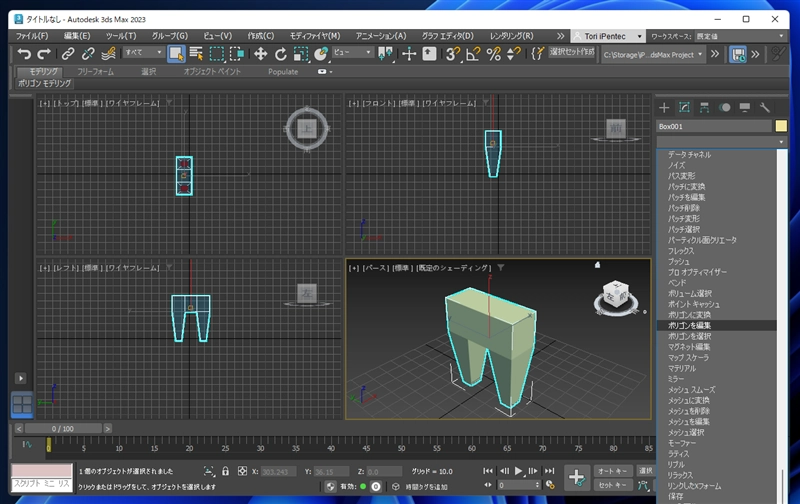Open the Create command panel tab (plus)
The image size is (800, 504).
[664, 108]
